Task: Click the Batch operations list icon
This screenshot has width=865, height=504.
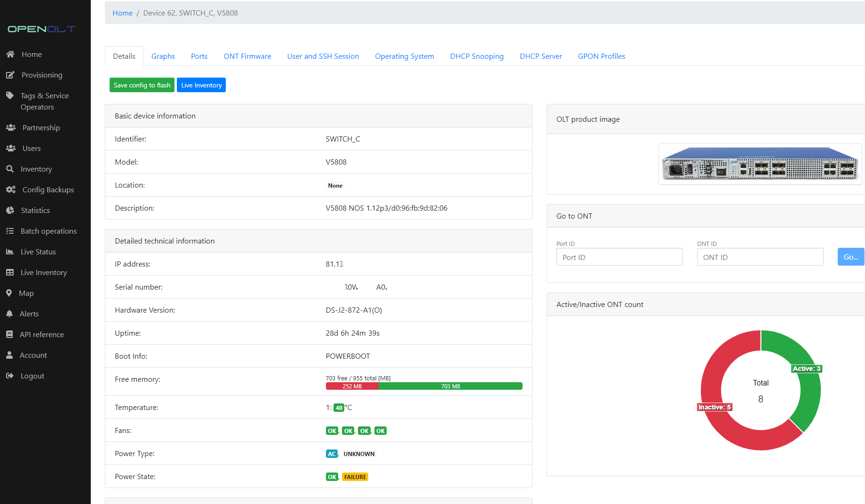Action: point(10,231)
